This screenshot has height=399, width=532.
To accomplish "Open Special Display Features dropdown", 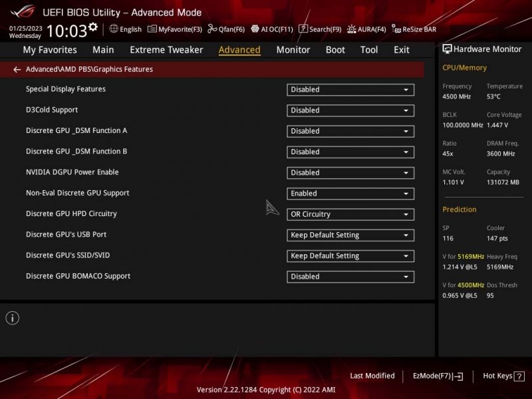I will [350, 90].
